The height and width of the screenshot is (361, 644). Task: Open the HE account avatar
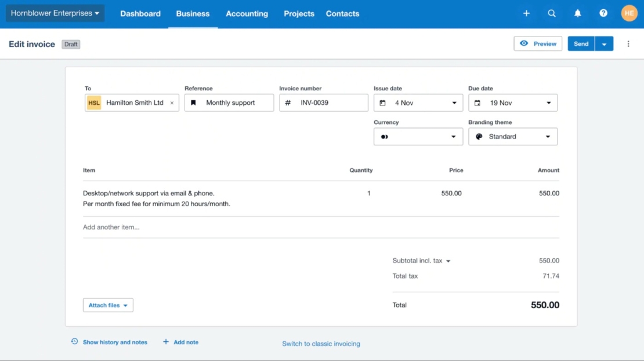click(x=629, y=12)
